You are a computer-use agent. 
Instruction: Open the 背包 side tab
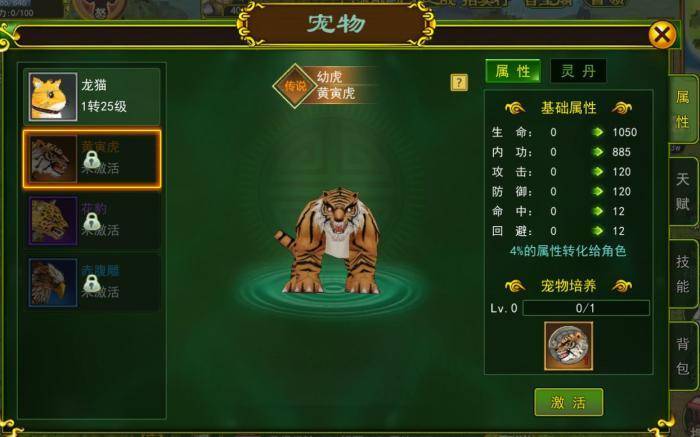(683, 356)
